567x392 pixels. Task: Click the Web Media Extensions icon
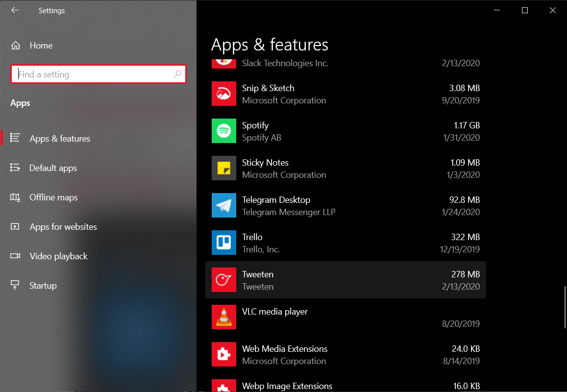[224, 354]
